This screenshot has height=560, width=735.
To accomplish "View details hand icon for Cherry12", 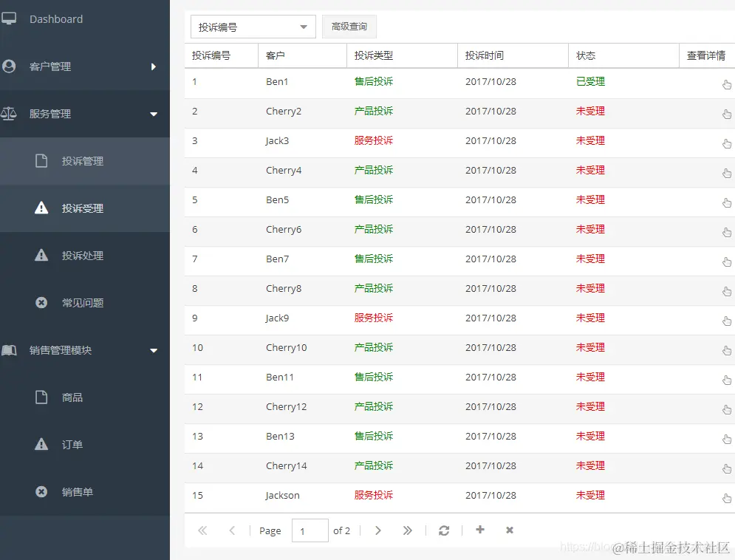I will click(727, 409).
